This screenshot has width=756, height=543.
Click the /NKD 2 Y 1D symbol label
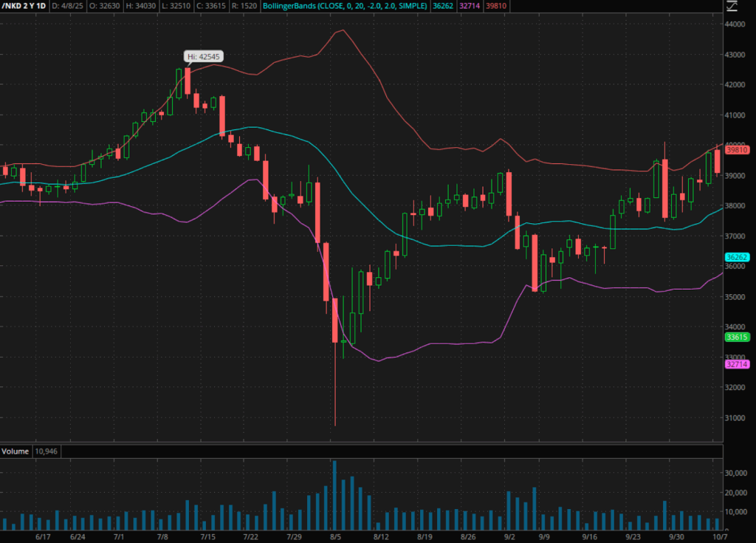pos(24,6)
